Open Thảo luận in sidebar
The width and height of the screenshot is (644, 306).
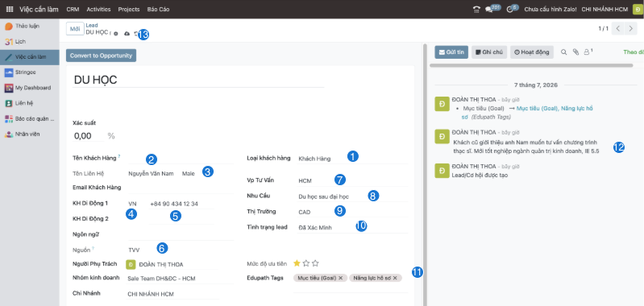(30, 27)
